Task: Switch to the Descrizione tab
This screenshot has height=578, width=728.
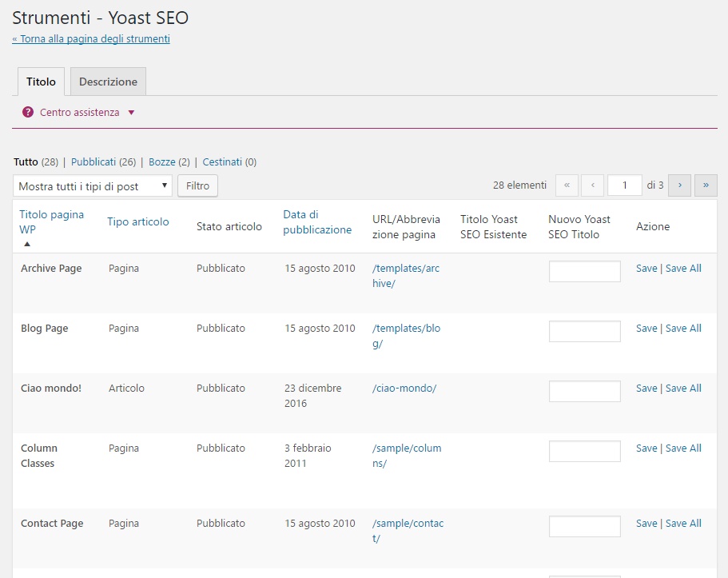Action: tap(108, 82)
